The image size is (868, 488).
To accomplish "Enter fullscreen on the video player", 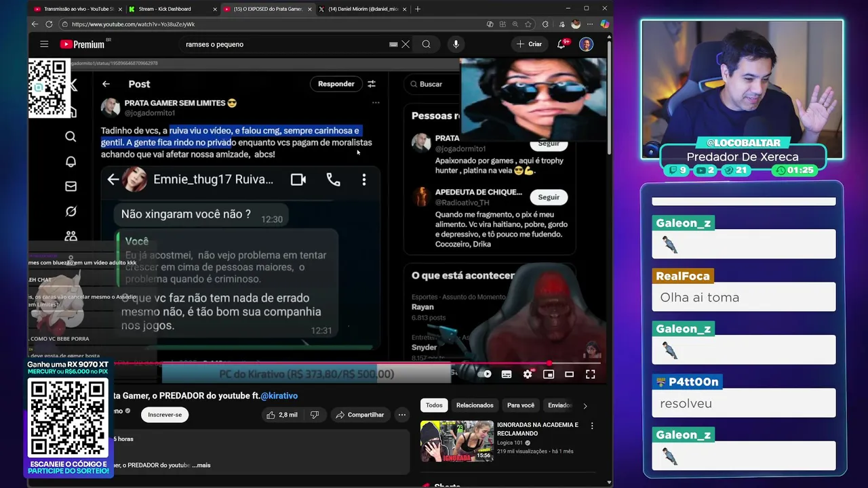I will [x=591, y=374].
